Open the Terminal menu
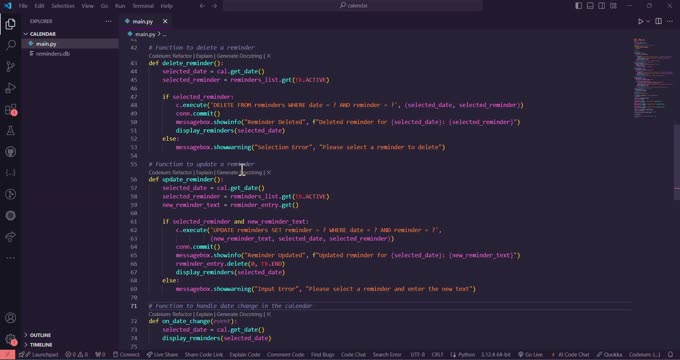The image size is (680, 360). click(x=143, y=6)
